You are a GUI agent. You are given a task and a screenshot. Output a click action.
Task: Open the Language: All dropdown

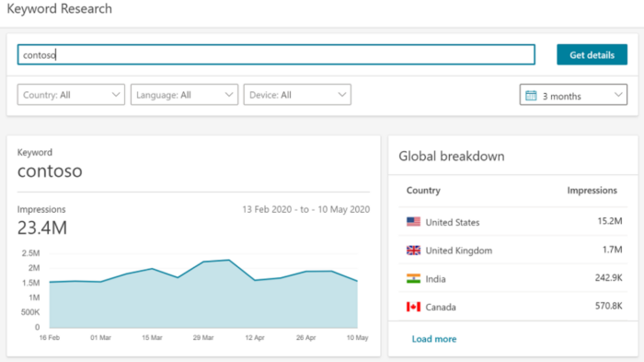(x=184, y=95)
